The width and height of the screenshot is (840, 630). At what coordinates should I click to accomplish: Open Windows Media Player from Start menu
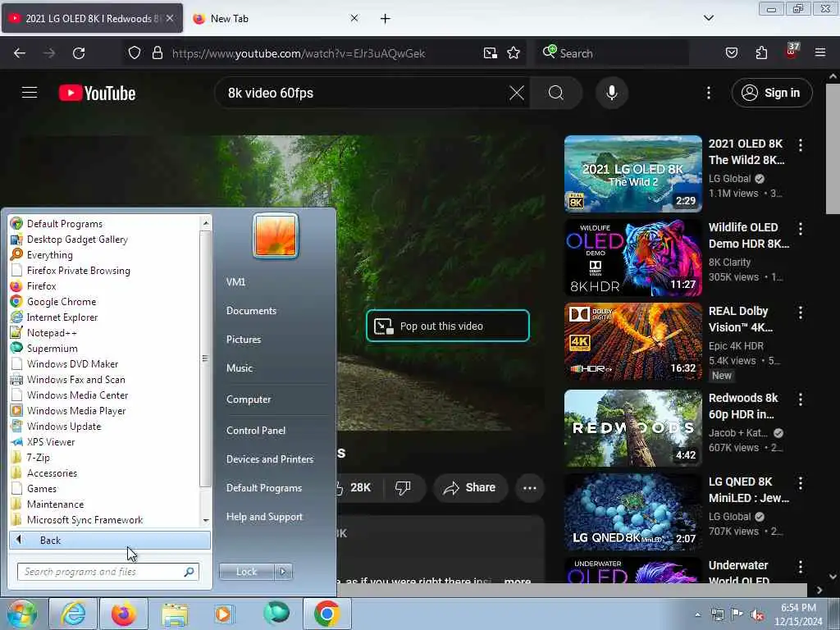[x=105, y=411]
